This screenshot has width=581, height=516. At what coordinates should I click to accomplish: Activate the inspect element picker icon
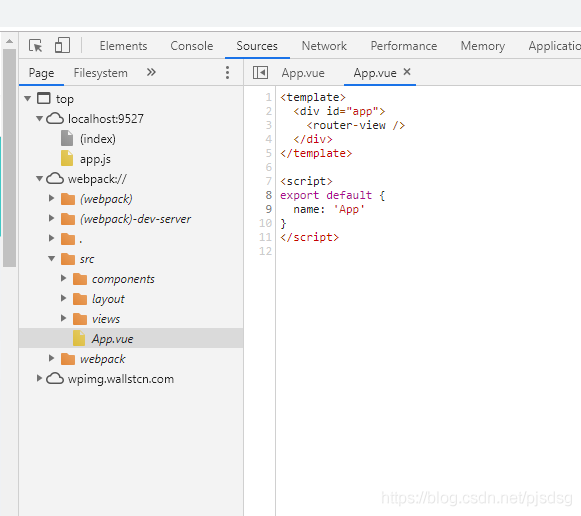pyautogui.click(x=36, y=46)
